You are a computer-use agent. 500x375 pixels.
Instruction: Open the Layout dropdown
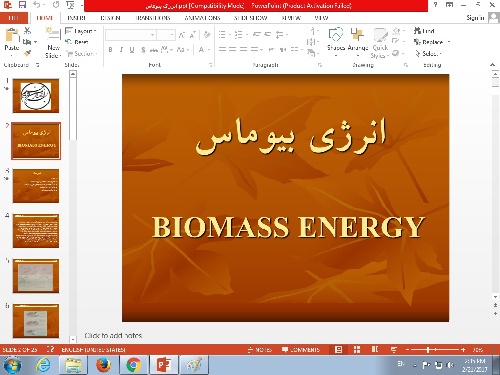pos(81,31)
